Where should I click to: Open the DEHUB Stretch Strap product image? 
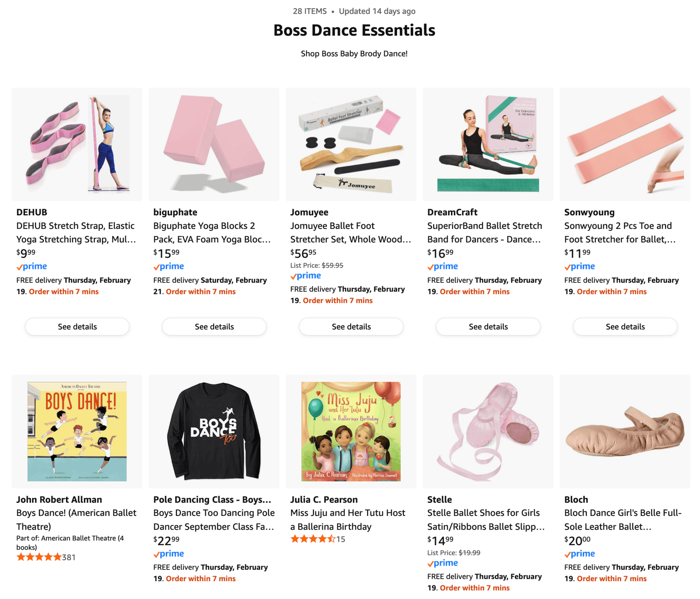coord(77,144)
